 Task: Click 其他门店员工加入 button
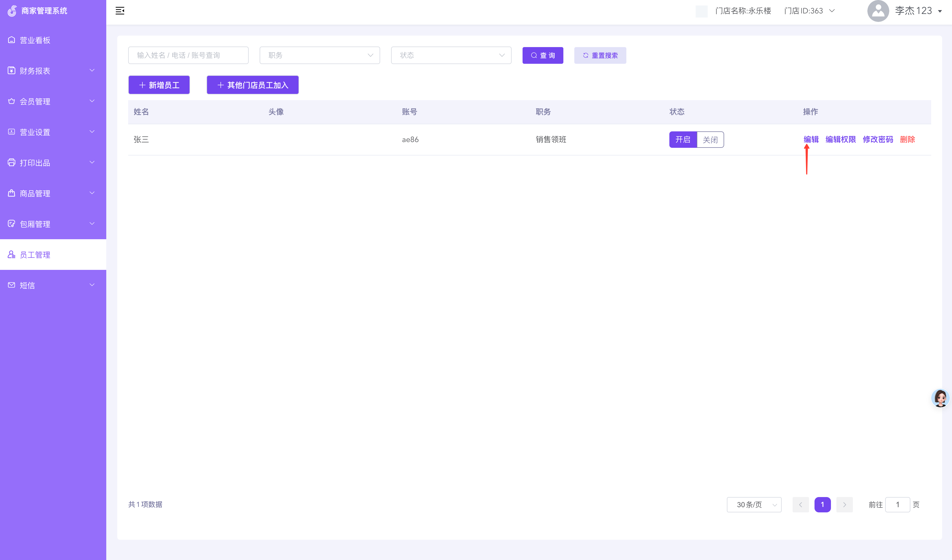253,85
